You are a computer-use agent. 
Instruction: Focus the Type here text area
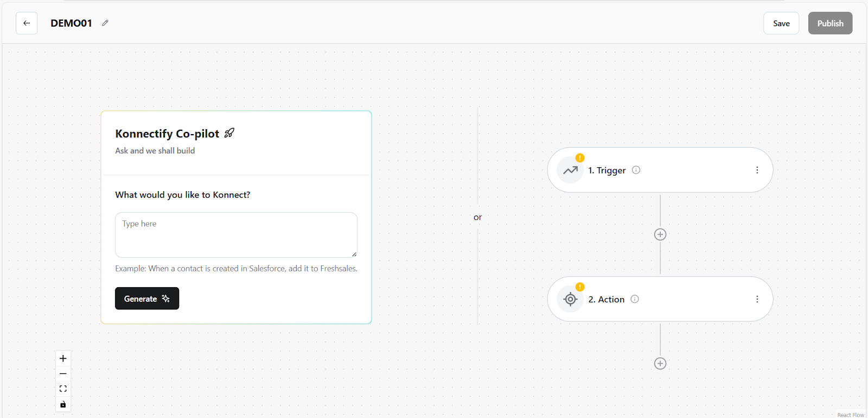point(236,235)
